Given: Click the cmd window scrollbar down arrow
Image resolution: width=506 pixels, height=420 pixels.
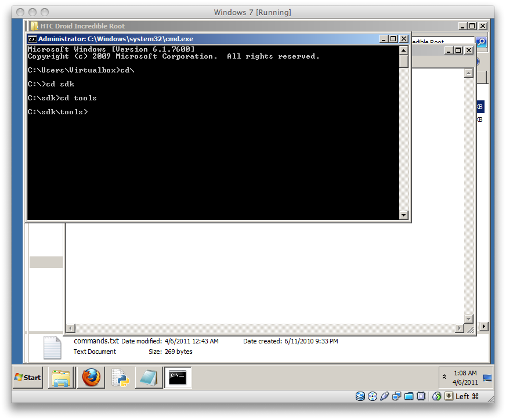Looking at the screenshot, I should coord(403,215).
